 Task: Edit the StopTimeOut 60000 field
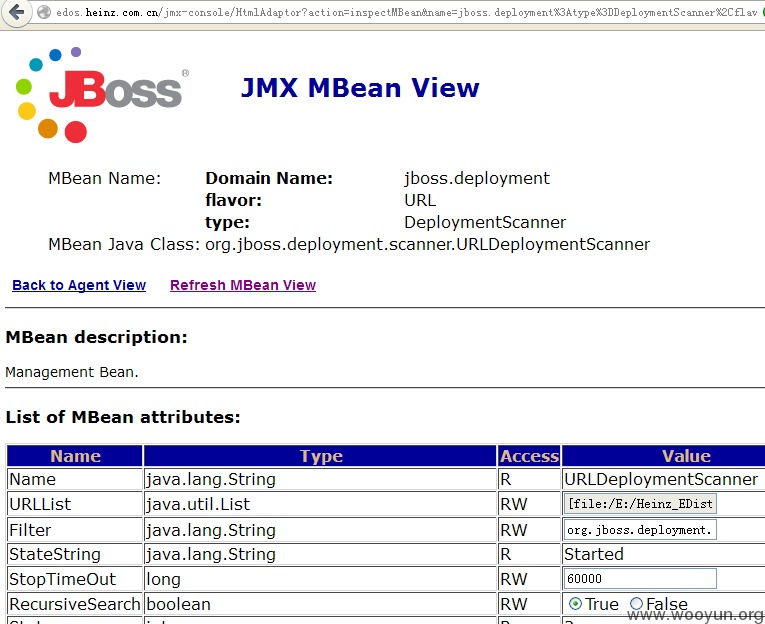click(640, 579)
